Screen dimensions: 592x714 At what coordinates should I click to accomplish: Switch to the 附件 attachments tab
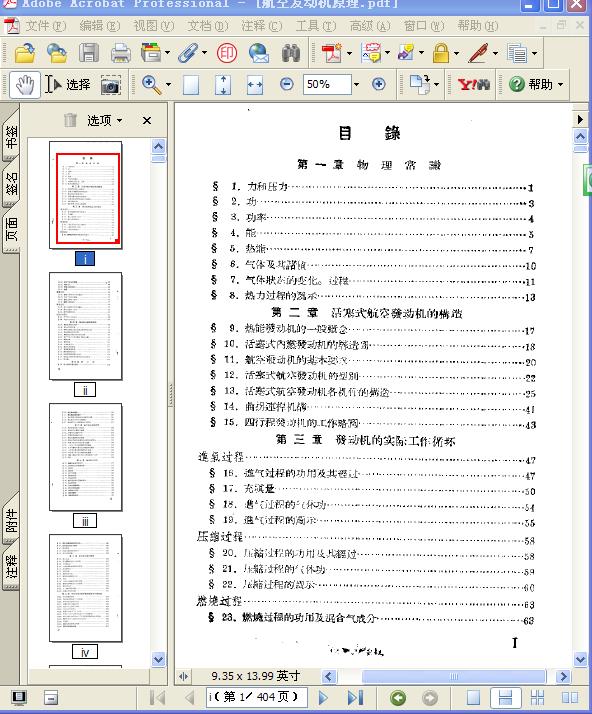pyautogui.click(x=11, y=519)
